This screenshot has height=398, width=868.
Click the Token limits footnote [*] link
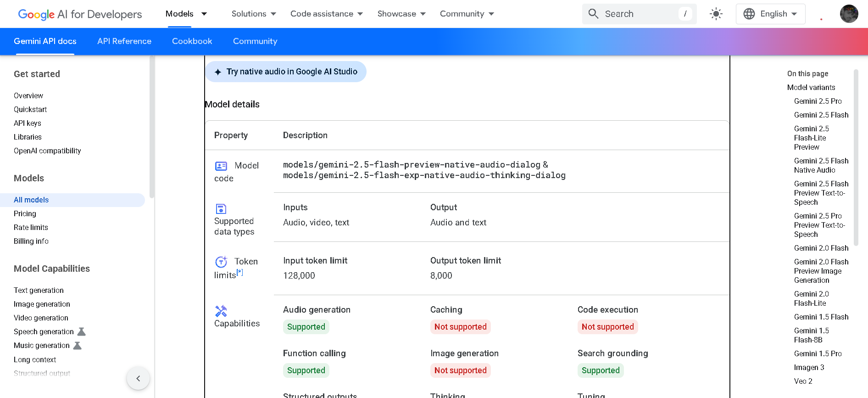[x=239, y=272]
